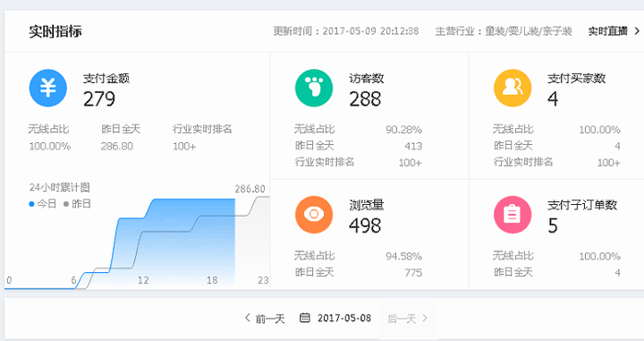
Task: Click the 访客数 label
Action: [367, 78]
